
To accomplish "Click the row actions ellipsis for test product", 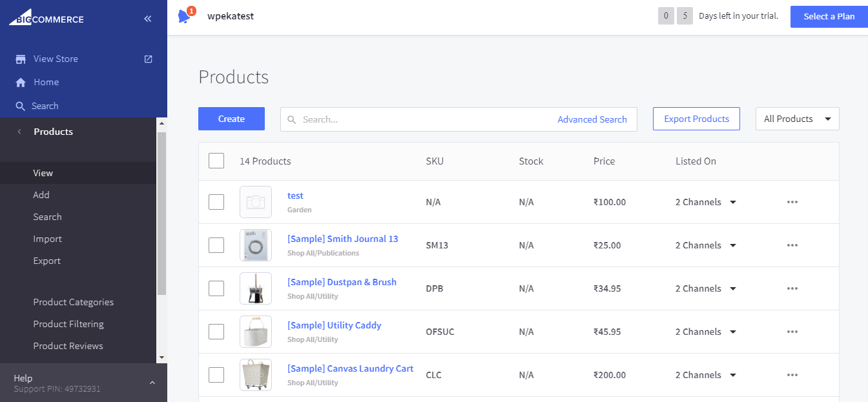I will (x=792, y=201).
